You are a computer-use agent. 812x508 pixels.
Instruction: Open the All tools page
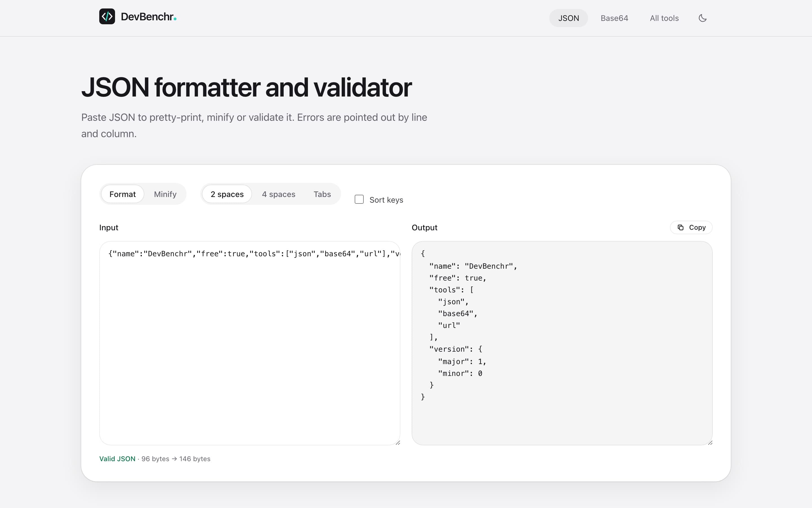pos(664,18)
